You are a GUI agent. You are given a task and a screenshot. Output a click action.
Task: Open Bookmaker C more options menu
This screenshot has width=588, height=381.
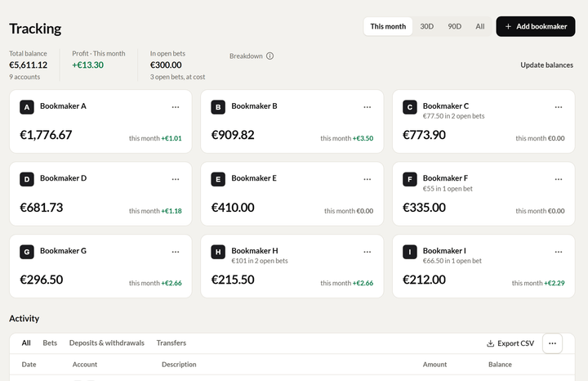tap(559, 107)
